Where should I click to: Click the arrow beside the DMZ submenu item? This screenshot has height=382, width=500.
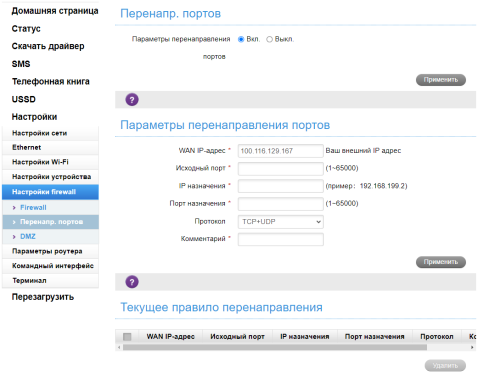[x=14, y=237]
